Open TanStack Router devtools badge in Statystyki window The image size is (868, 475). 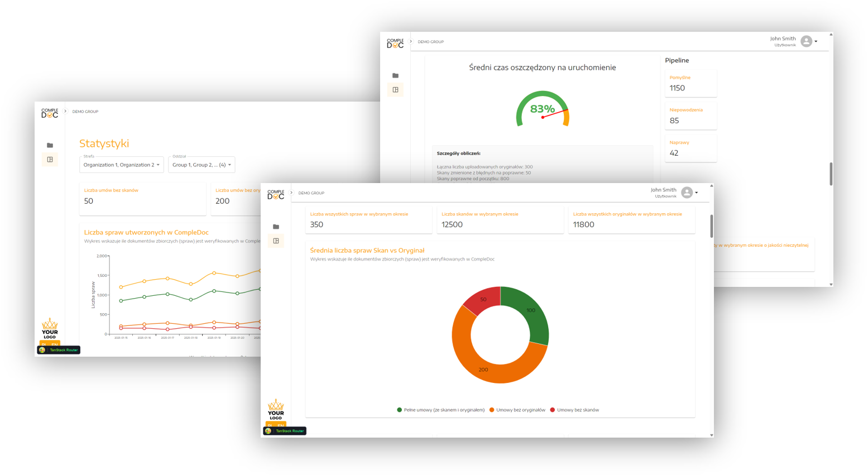click(59, 350)
